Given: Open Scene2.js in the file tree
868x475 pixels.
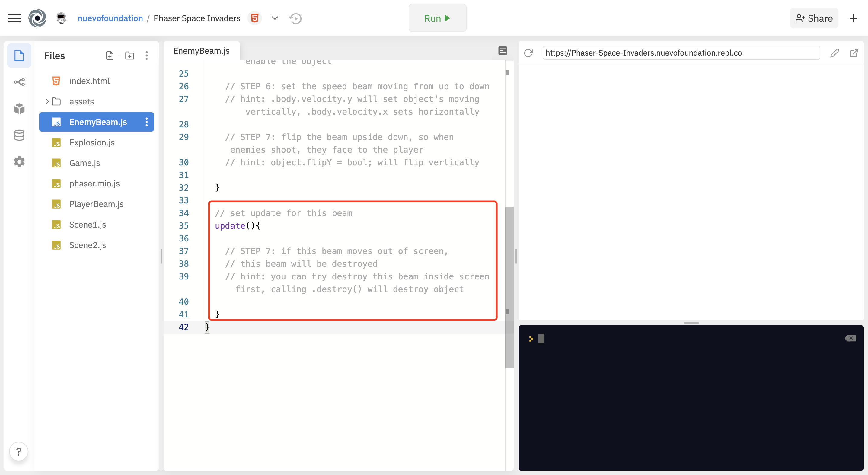Looking at the screenshot, I should click(88, 245).
